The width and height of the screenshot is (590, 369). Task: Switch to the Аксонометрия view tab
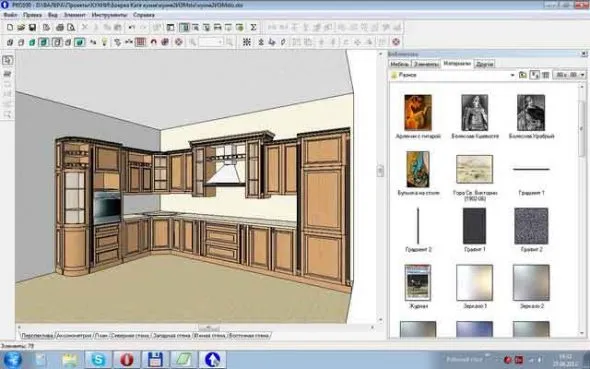74,336
